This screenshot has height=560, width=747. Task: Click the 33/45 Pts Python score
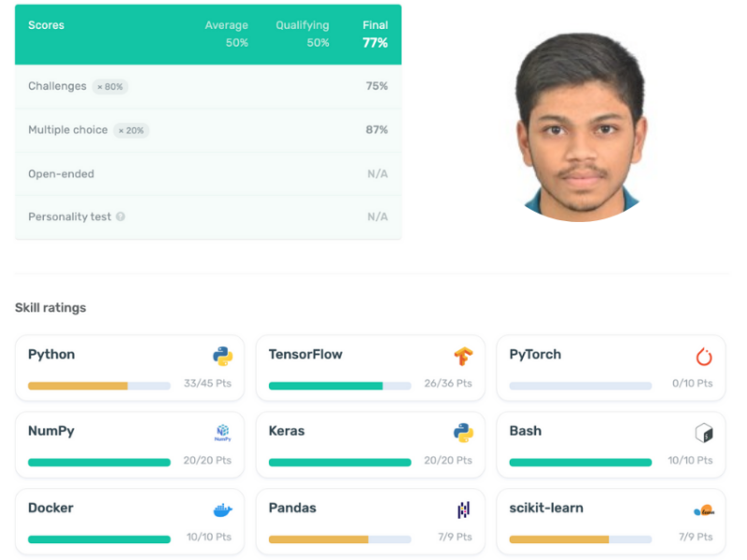tap(207, 384)
